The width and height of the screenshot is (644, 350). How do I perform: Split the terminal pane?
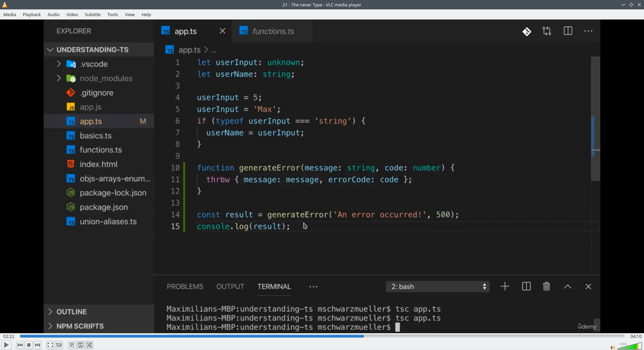coord(527,287)
